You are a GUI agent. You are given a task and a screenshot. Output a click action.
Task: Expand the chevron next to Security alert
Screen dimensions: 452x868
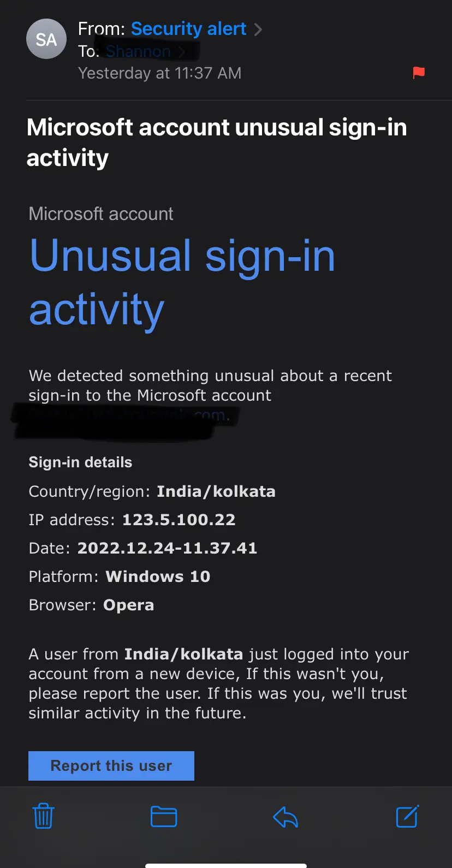click(x=258, y=29)
